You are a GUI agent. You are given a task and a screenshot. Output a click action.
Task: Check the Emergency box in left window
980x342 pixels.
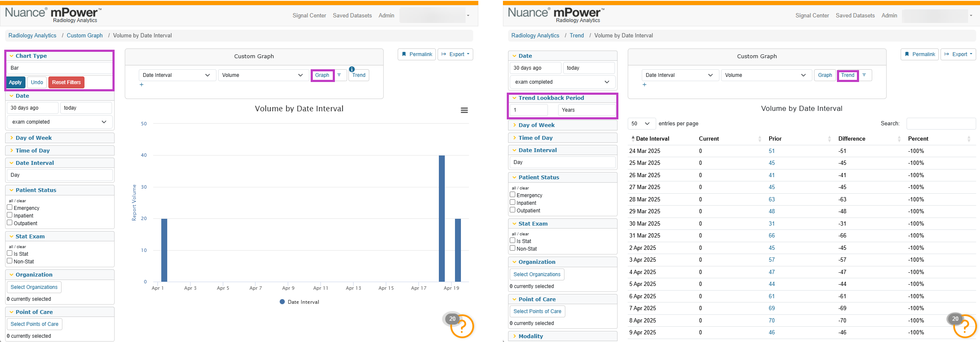pyautogui.click(x=9, y=207)
